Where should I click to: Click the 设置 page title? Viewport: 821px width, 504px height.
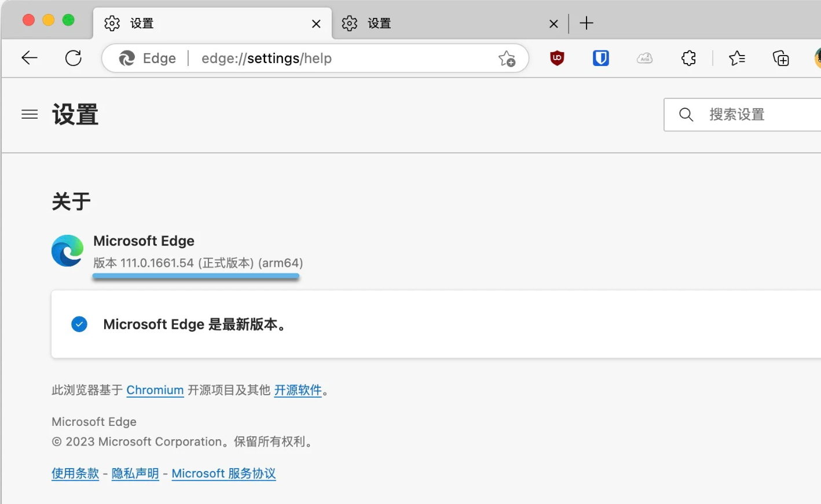[75, 115]
